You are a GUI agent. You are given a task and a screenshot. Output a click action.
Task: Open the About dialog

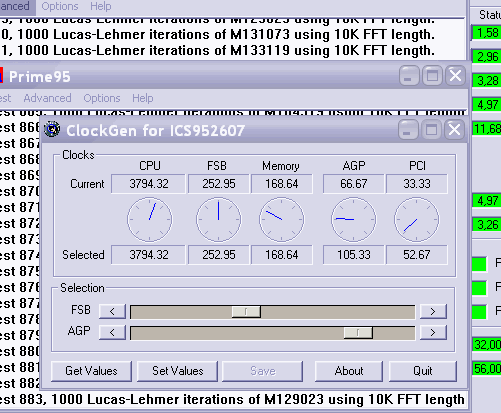tap(349, 371)
